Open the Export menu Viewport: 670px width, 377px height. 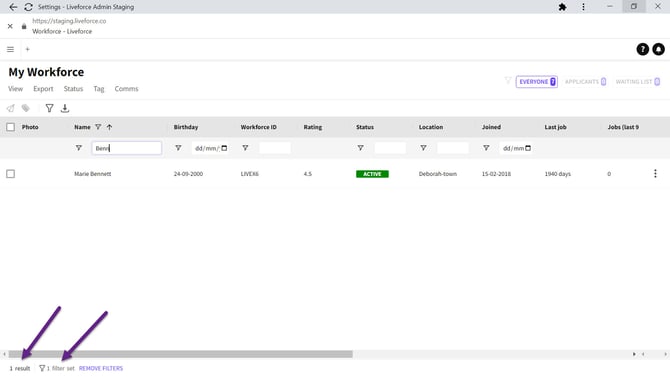click(43, 89)
